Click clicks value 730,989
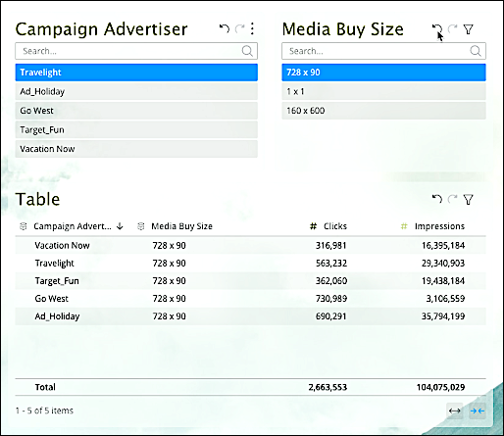This screenshot has width=504, height=436. (331, 299)
